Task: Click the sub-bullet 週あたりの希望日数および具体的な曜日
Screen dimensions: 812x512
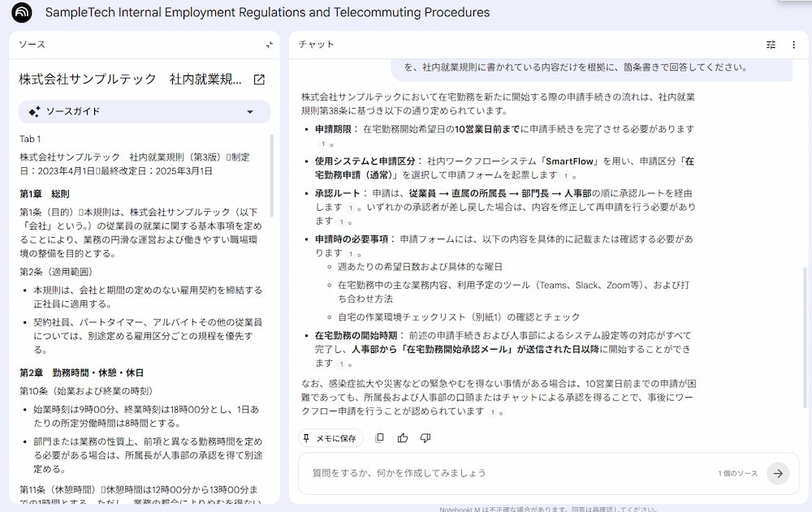Action: pyautogui.click(x=420, y=267)
